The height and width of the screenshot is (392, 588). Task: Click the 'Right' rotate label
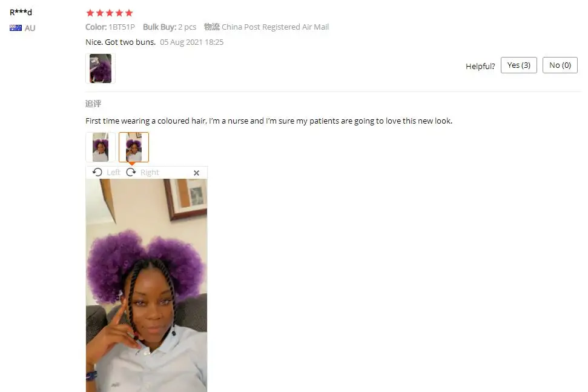(x=150, y=173)
